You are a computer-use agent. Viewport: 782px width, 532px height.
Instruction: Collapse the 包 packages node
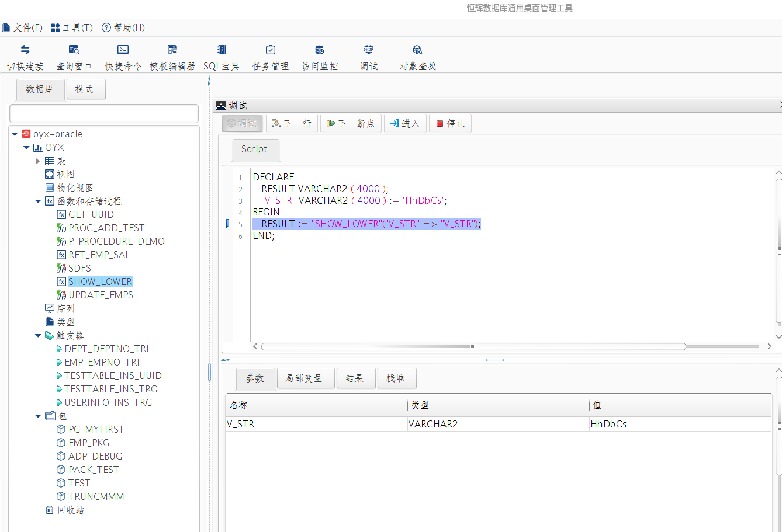(38, 416)
